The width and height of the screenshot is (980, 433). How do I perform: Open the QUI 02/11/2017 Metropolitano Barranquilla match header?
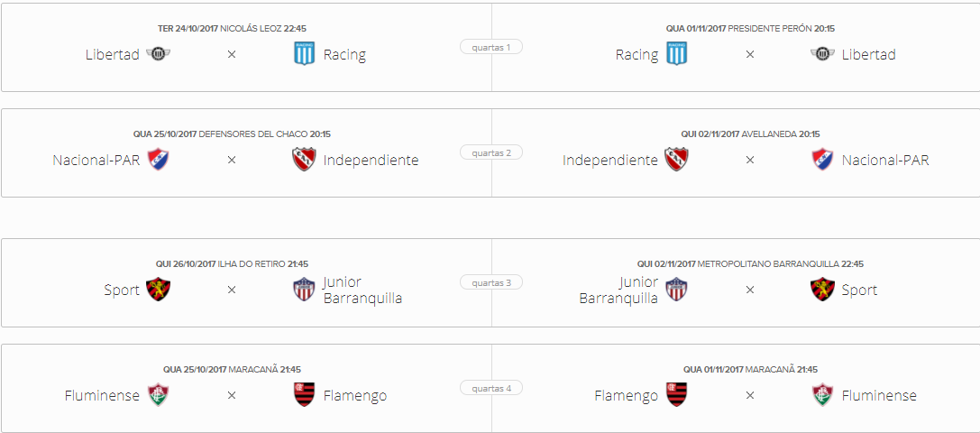click(x=750, y=264)
